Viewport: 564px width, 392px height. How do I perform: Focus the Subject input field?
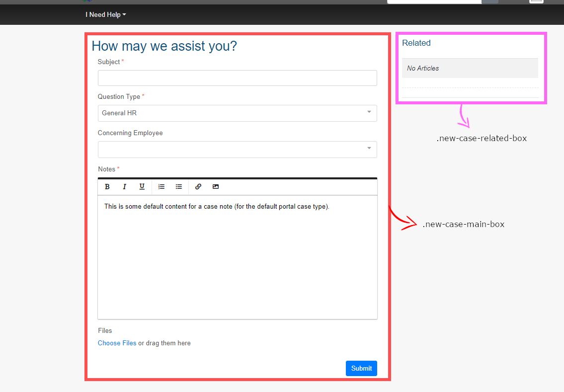point(237,78)
